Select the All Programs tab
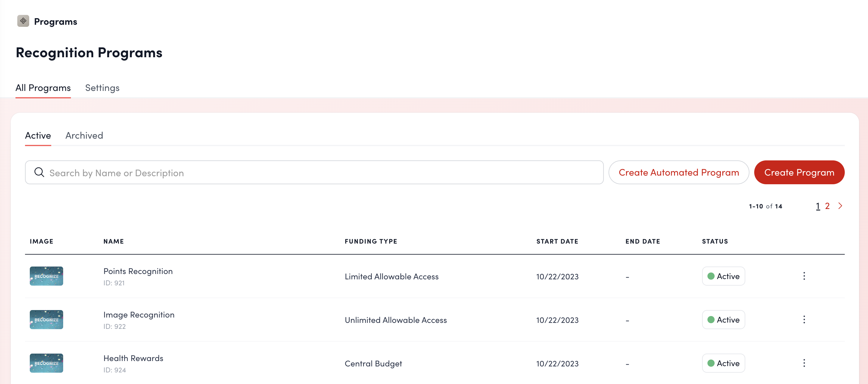Screen dimensions: 868x384 (43, 88)
